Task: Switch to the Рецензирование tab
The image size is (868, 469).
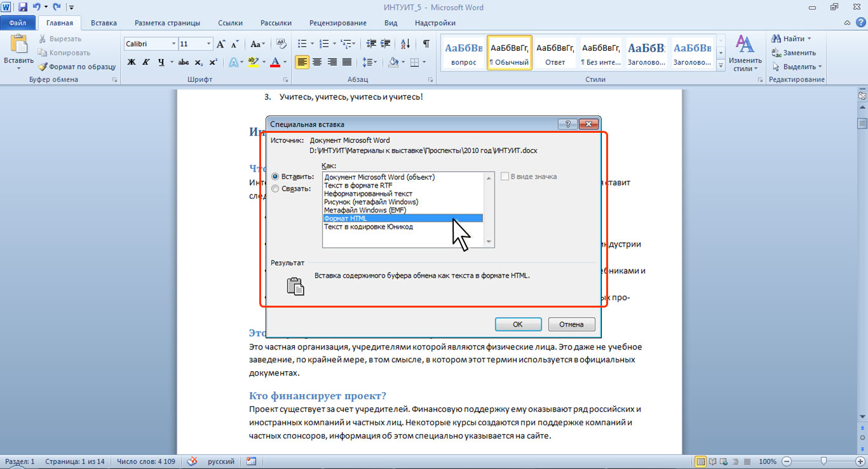Action: click(x=337, y=23)
